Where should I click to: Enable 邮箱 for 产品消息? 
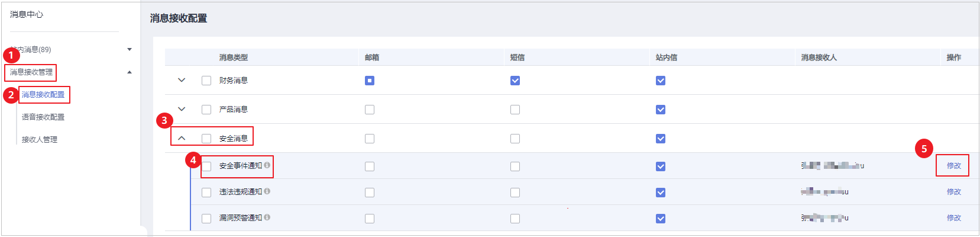(x=370, y=110)
